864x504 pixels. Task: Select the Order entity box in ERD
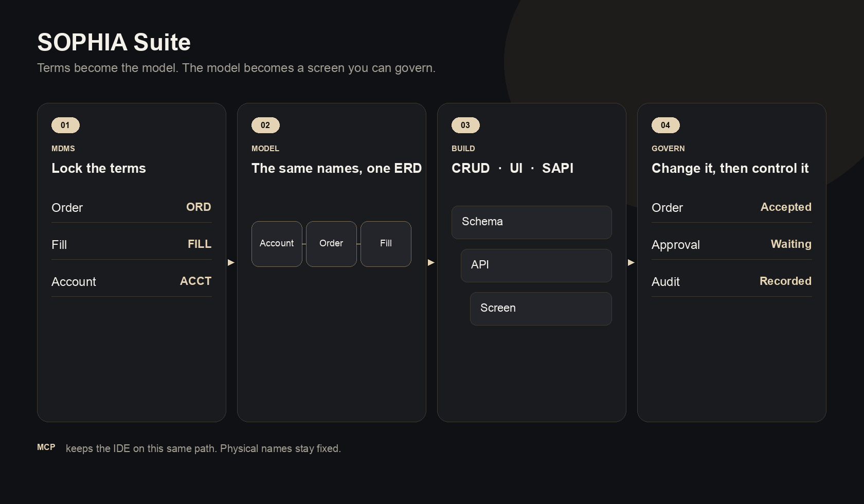pos(331,244)
